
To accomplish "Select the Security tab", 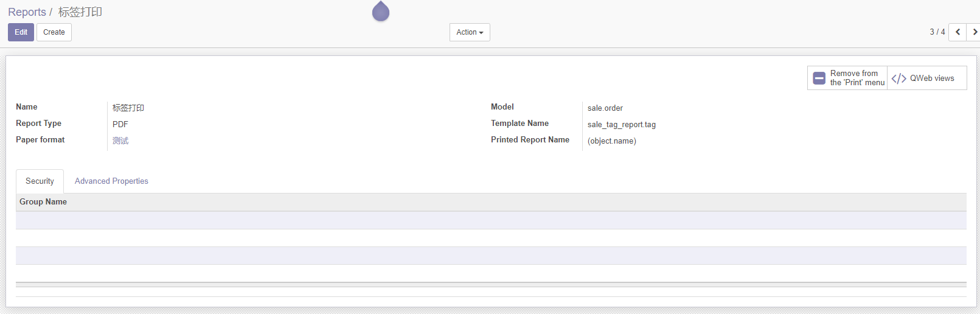I will (x=40, y=181).
